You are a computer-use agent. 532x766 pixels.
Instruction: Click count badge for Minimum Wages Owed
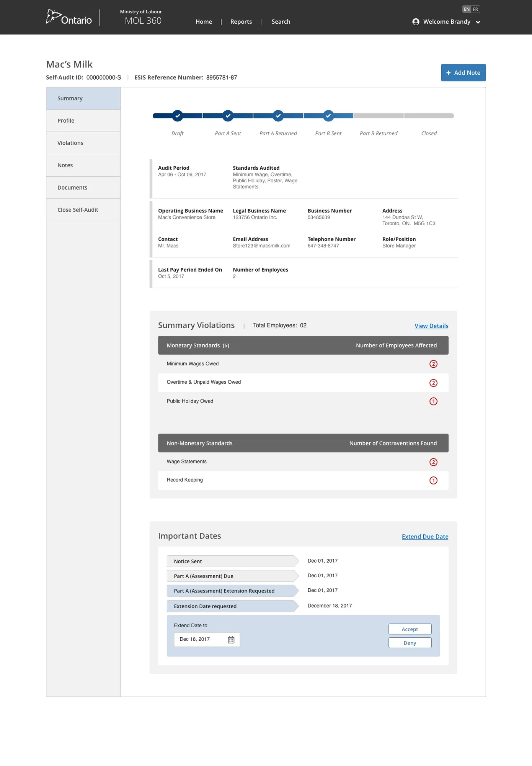pos(433,364)
